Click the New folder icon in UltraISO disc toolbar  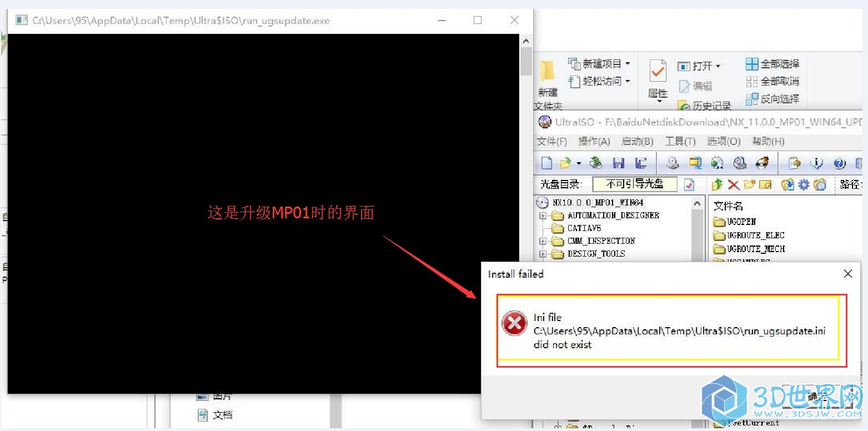point(750,184)
